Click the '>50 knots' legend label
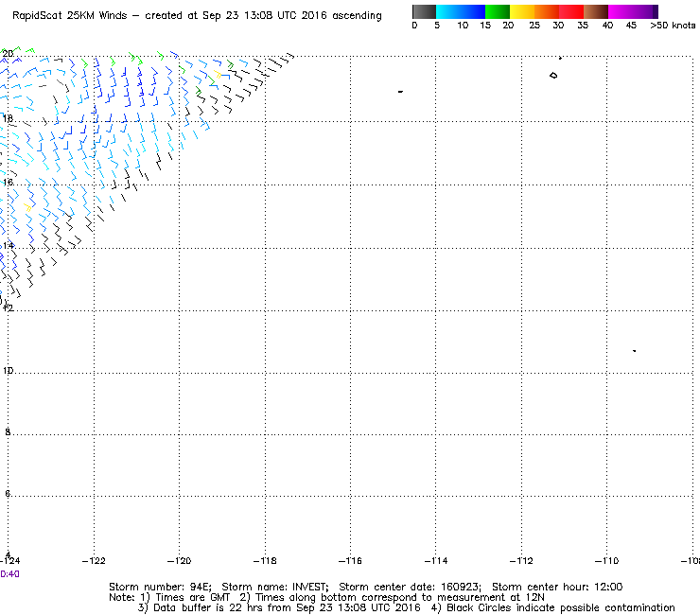Image resolution: width=700 pixels, height=615 pixels. point(673,26)
